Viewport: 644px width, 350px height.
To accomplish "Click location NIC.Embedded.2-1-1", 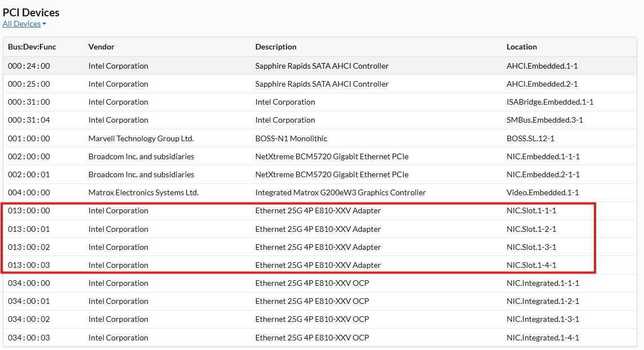I will (543, 175).
